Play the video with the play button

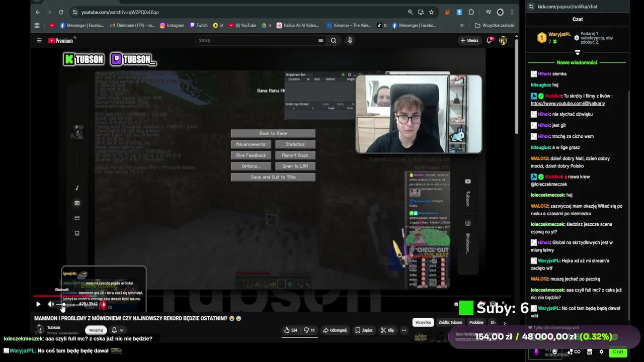38,304
